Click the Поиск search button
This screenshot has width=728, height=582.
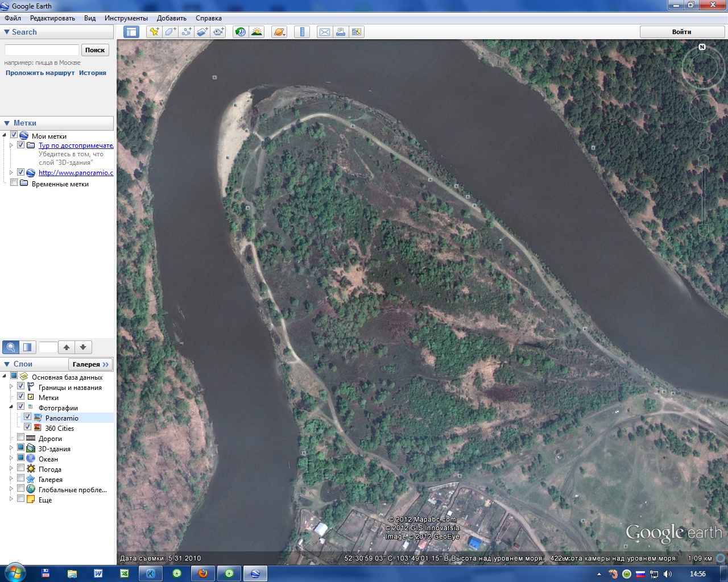click(x=95, y=50)
